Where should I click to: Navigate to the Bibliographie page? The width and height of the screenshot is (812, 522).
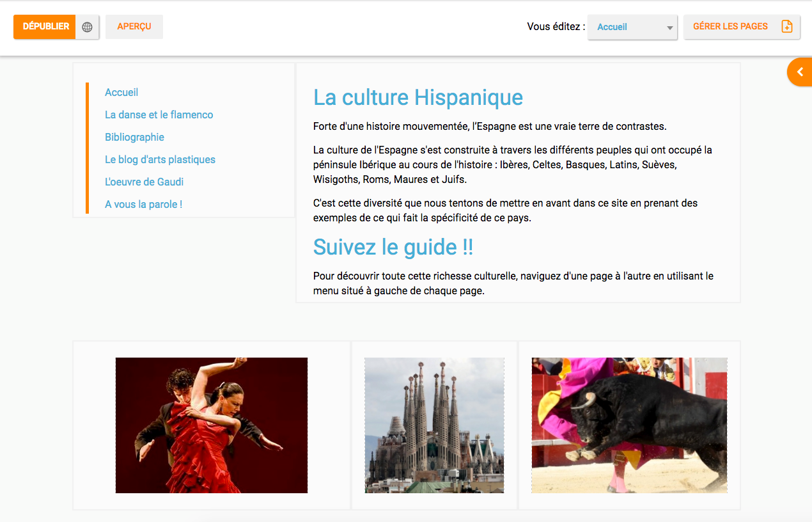point(134,137)
